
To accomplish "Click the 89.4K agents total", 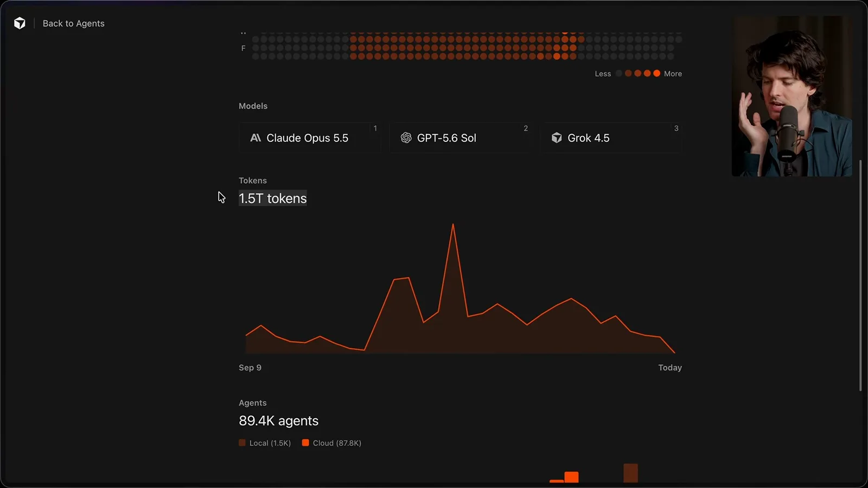I will [x=278, y=421].
